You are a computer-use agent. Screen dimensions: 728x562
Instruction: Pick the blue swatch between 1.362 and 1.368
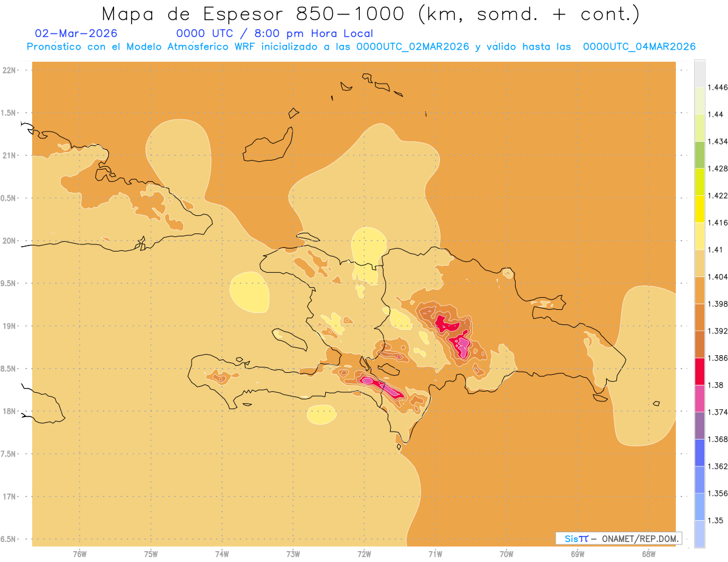point(699,452)
